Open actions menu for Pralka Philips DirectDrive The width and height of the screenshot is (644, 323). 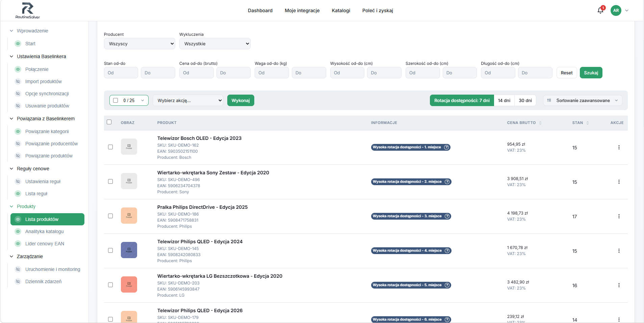pyautogui.click(x=619, y=216)
